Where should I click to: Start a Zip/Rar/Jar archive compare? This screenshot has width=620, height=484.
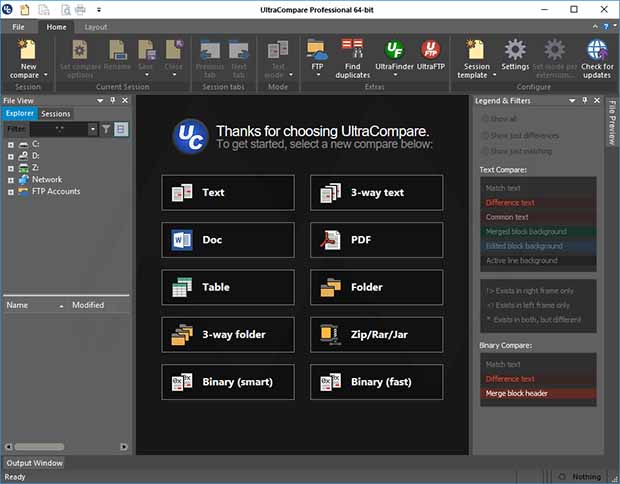coord(376,335)
